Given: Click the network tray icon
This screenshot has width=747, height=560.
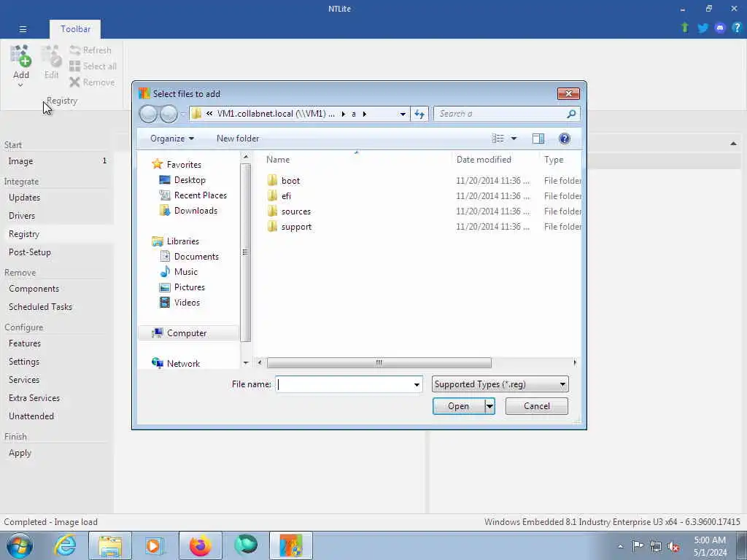Looking at the screenshot, I should tap(656, 546).
